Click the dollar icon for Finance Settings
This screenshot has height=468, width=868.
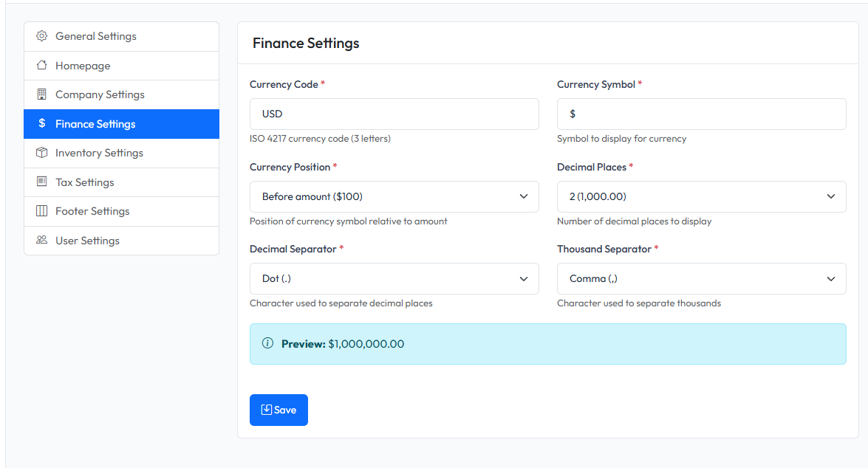pos(42,123)
